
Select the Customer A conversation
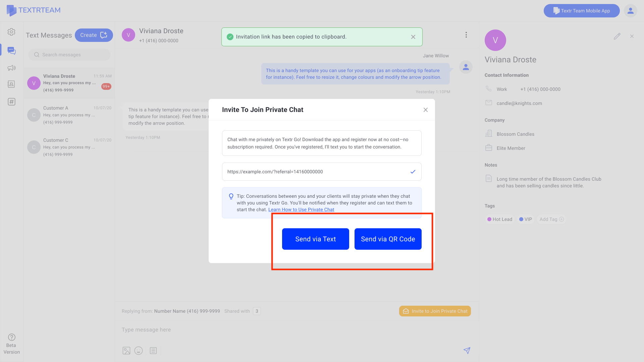69,115
